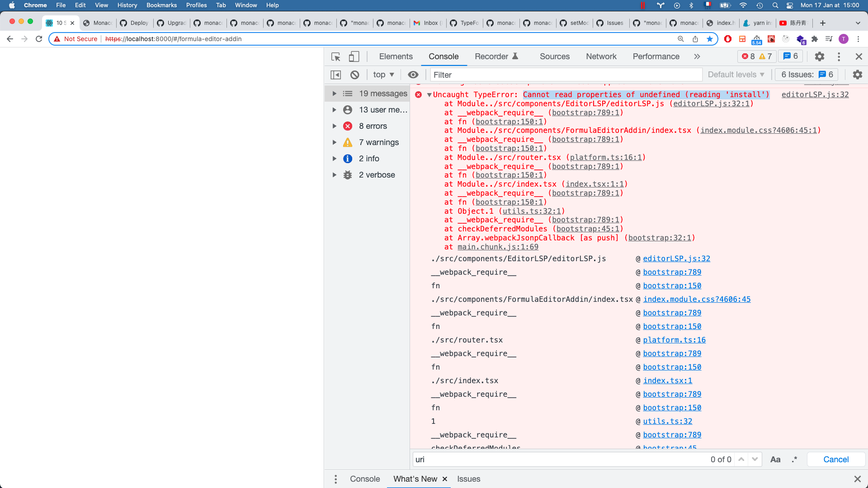Open DevTools settings with the gear icon
The height and width of the screenshot is (488, 868).
tap(820, 56)
